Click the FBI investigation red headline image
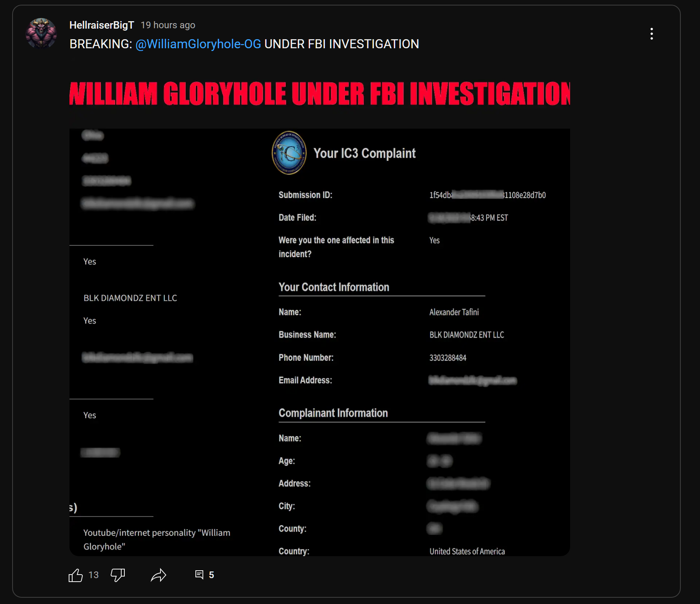Screen dimensions: 700x604 click(x=319, y=93)
